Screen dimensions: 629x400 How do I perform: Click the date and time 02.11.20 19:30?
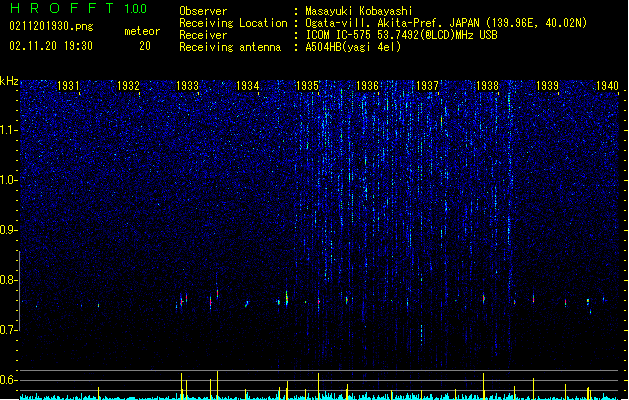[x=51, y=46]
